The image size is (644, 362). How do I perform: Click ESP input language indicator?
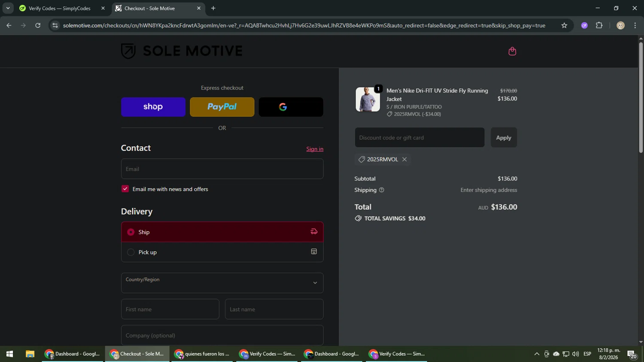[x=587, y=354]
